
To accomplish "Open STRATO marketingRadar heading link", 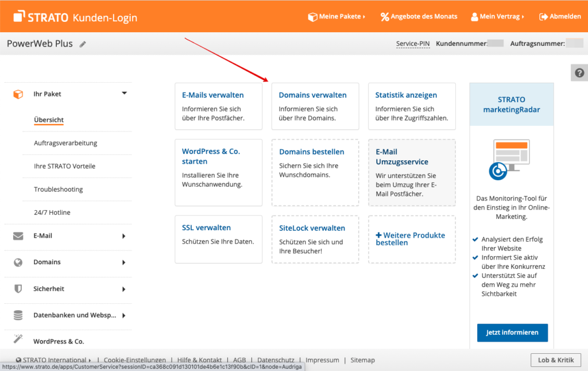I will (x=512, y=105).
